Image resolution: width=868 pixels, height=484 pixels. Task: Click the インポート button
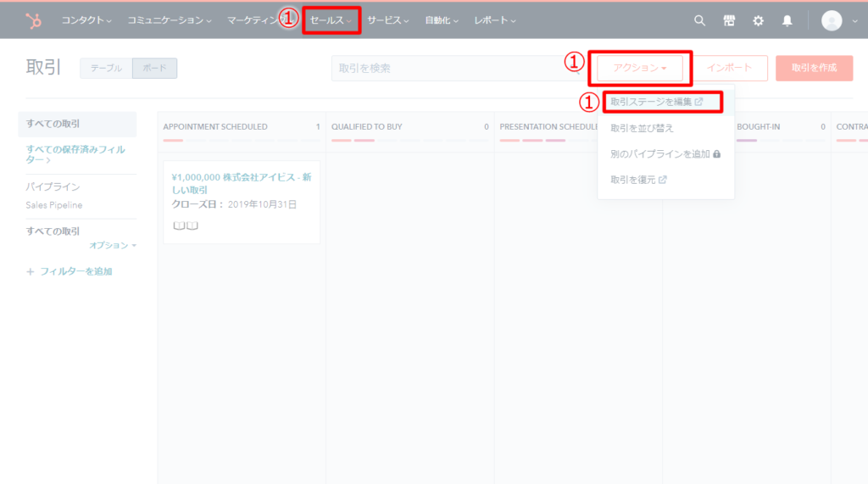[x=729, y=68]
